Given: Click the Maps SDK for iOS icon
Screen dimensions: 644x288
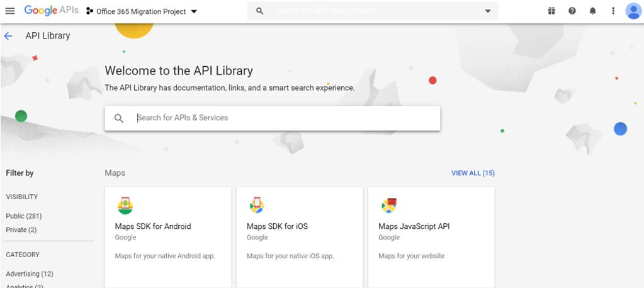Looking at the screenshot, I should [256, 205].
